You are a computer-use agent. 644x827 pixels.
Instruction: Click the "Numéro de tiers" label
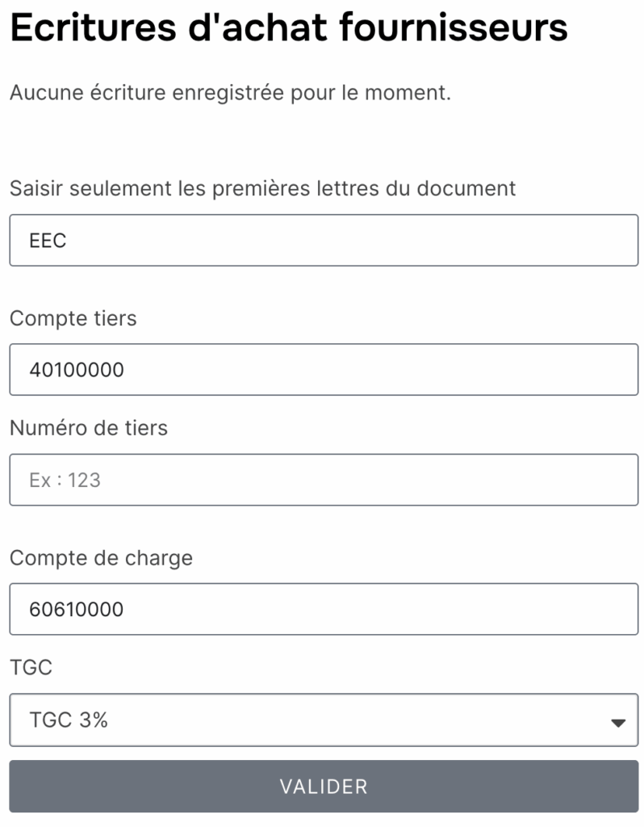coord(88,427)
